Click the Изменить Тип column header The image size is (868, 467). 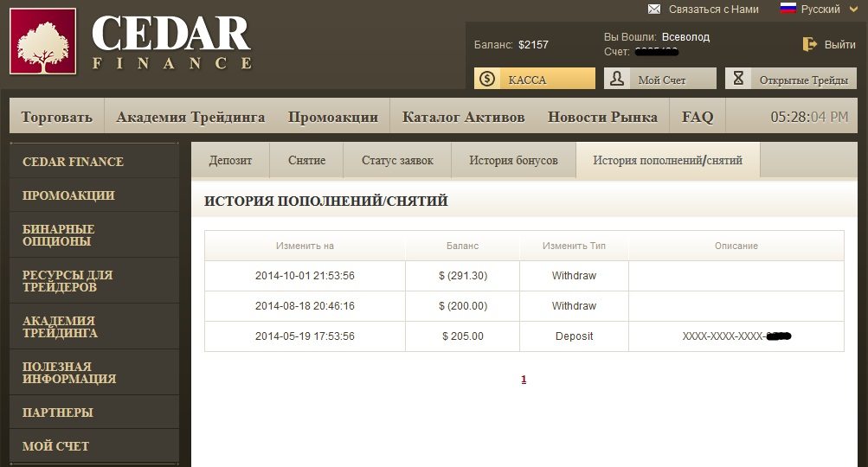[x=574, y=246]
